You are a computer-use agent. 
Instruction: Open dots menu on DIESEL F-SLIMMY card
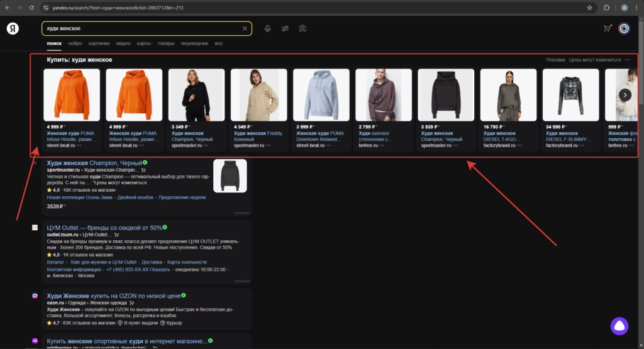[582, 145]
